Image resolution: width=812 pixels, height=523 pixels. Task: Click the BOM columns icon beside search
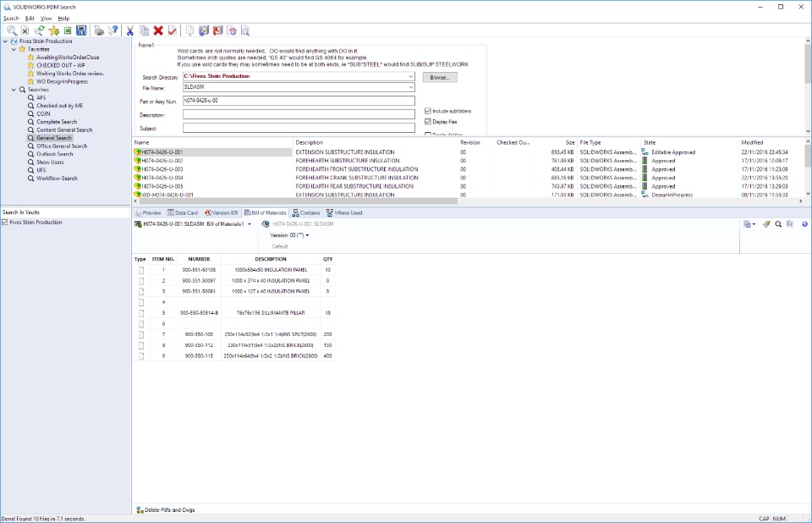point(790,224)
